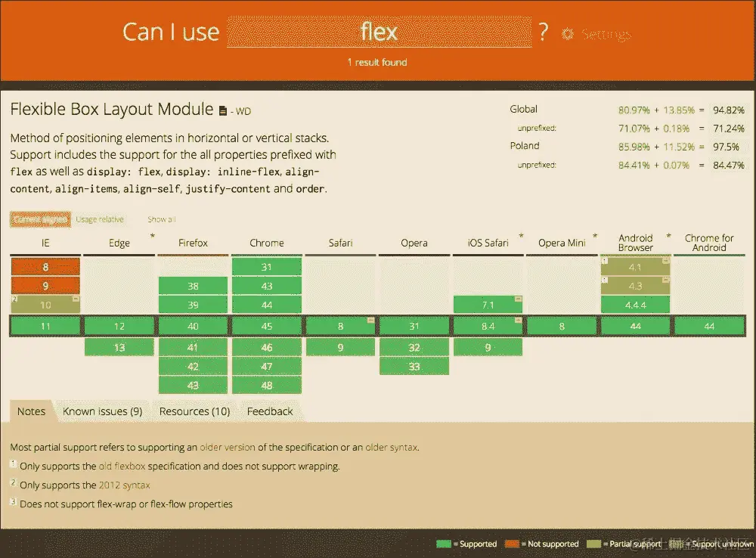
Task: Follow the older version link
Action: [228, 447]
